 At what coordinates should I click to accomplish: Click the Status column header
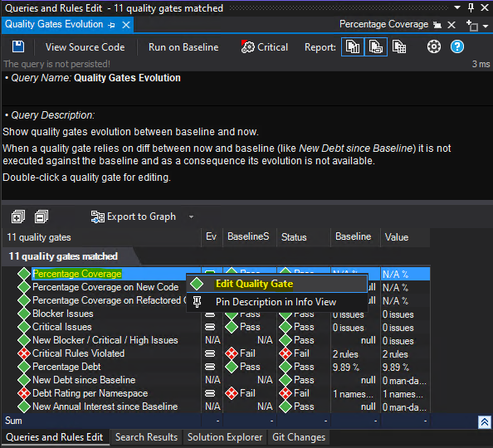303,237
